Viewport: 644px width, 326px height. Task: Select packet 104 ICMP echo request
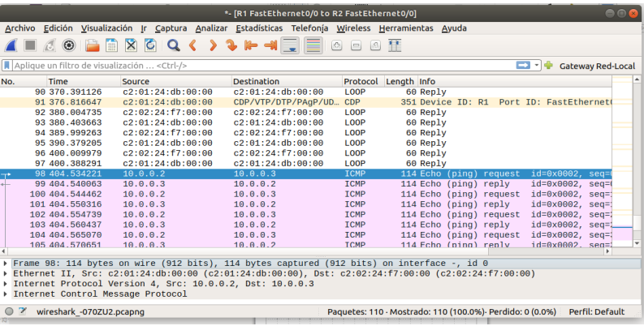tap(305, 235)
